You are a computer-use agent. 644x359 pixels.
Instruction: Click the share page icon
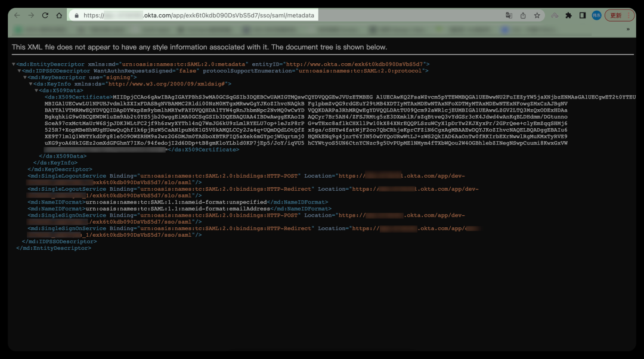pos(523,16)
